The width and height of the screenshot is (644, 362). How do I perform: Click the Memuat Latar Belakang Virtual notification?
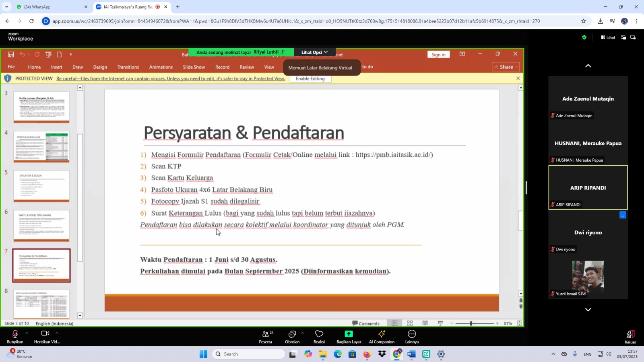(x=320, y=68)
